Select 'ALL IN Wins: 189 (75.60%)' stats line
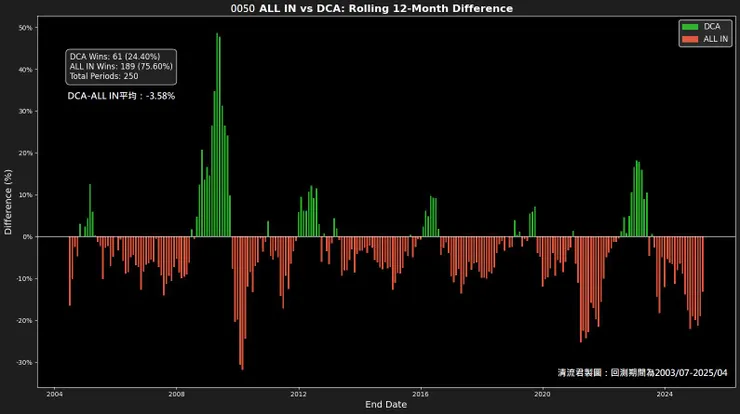 pyautogui.click(x=121, y=67)
